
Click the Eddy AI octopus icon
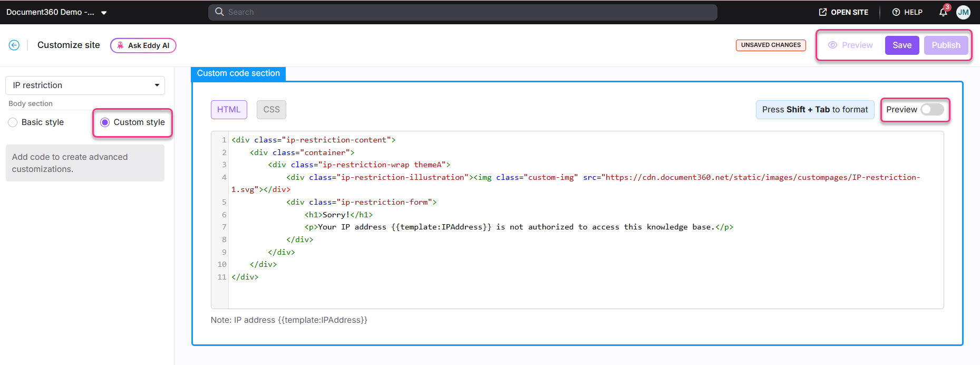[x=120, y=45]
